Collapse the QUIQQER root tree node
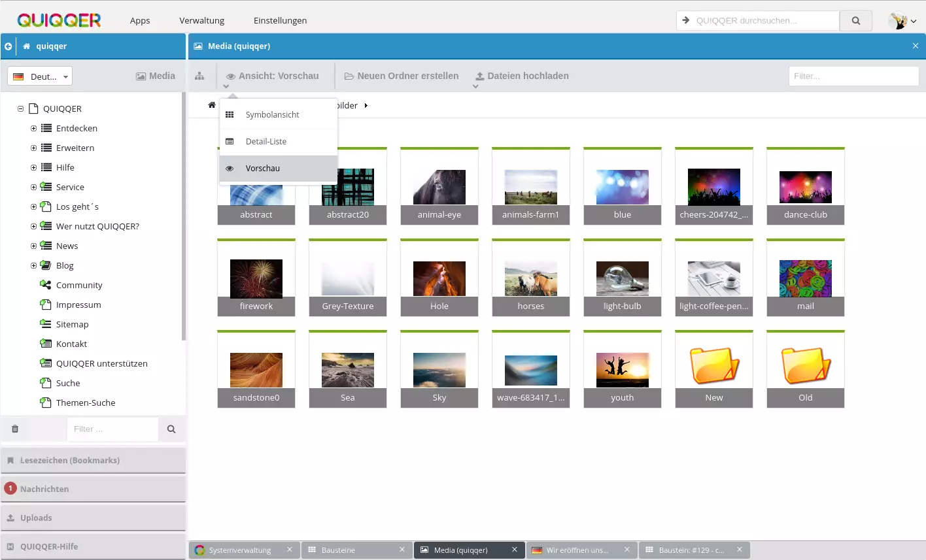The width and height of the screenshot is (926, 560). 20,109
